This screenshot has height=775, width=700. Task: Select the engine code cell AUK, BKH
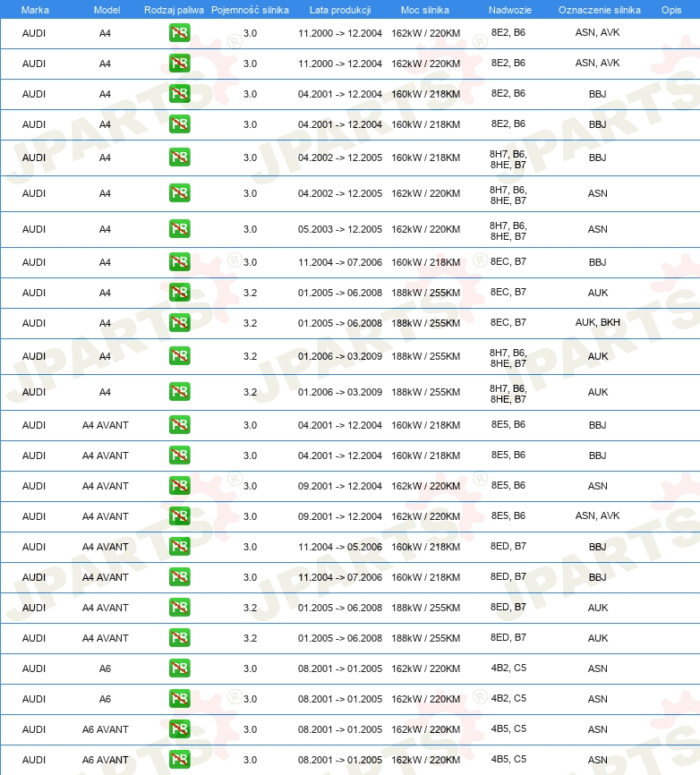[x=598, y=322]
